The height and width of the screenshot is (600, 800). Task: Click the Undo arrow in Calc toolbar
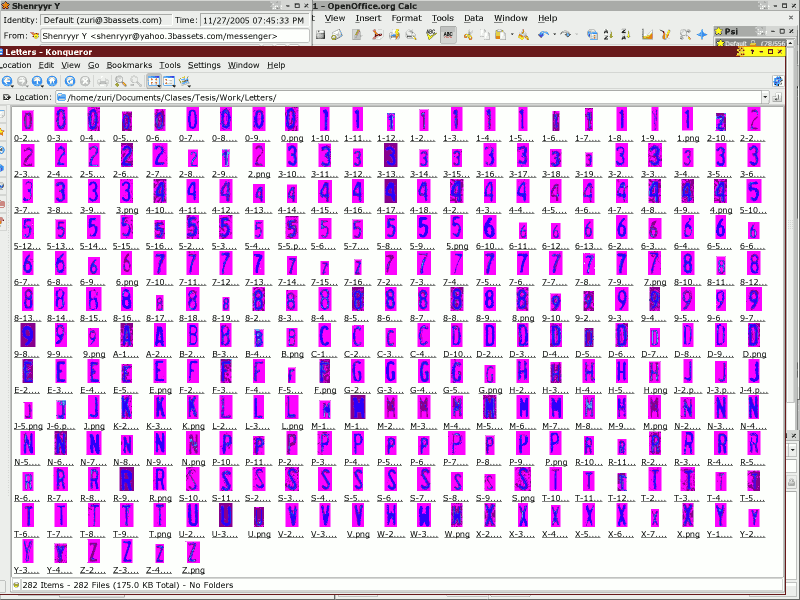click(x=543, y=34)
